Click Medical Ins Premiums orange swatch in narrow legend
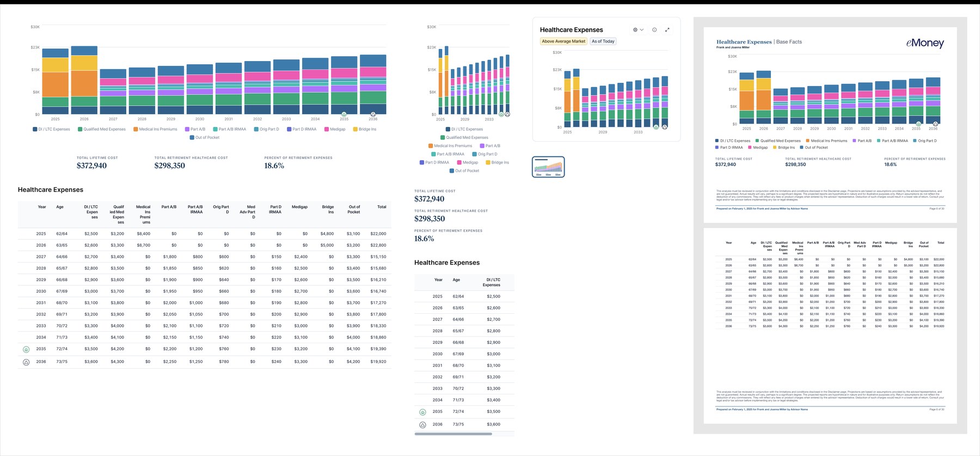 pos(430,146)
